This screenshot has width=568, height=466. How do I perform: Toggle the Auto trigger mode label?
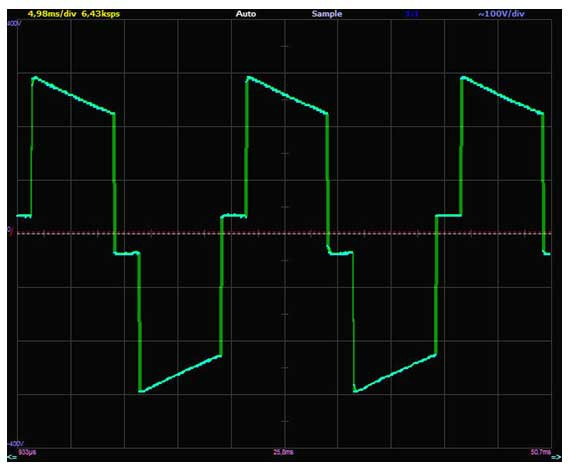246,14
